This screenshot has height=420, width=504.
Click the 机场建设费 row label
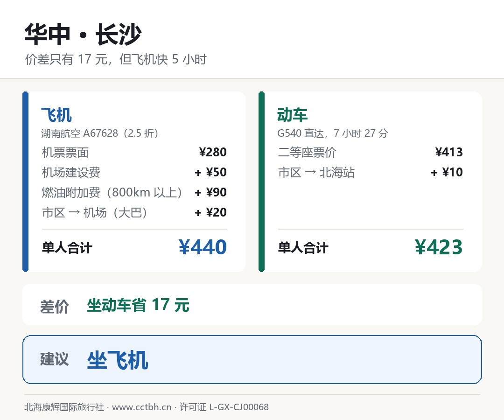point(71,173)
